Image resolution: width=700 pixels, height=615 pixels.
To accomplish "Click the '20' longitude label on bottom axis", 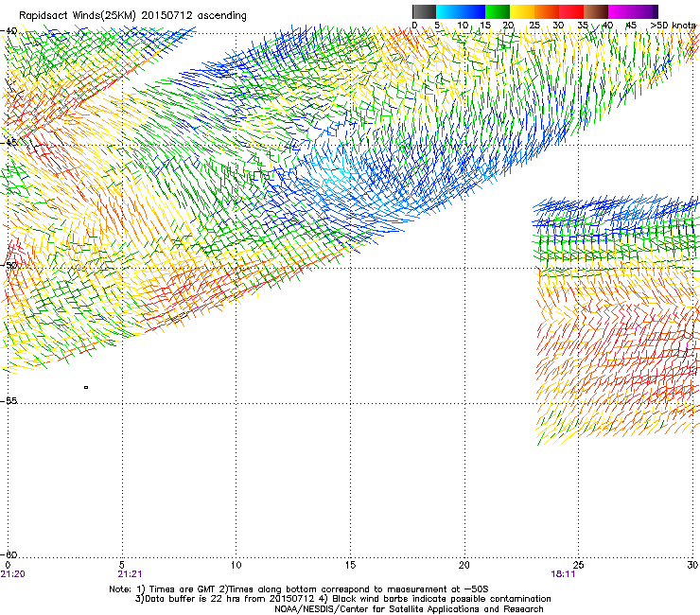I will click(464, 565).
